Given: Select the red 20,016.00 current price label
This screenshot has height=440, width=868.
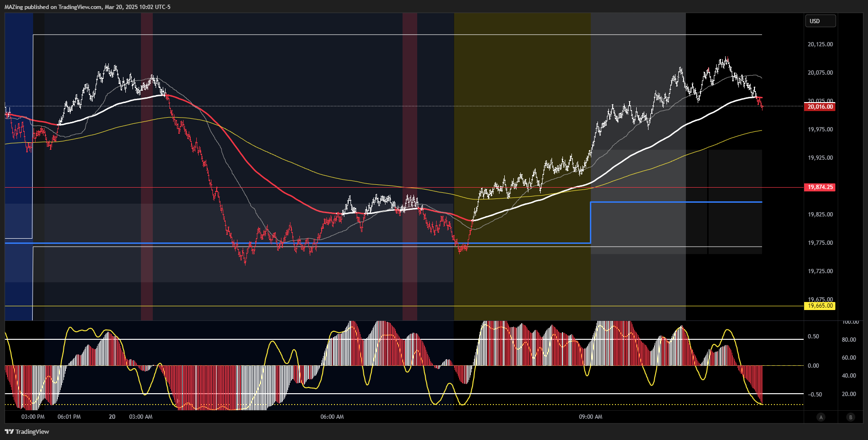Looking at the screenshot, I should (820, 107).
